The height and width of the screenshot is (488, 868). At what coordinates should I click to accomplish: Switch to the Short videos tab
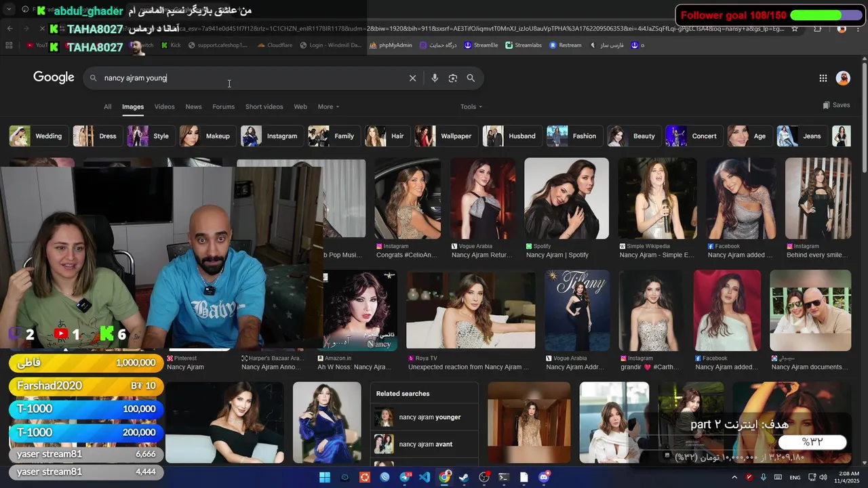[x=264, y=106]
